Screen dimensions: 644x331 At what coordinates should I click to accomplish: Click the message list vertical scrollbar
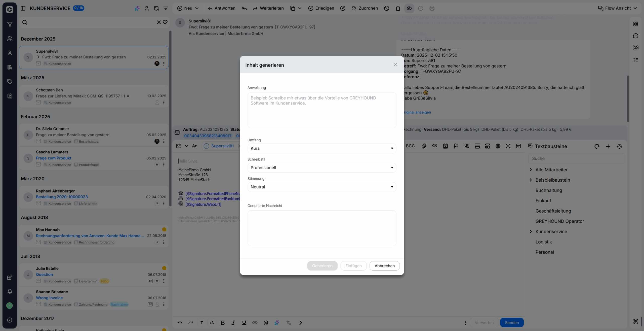click(x=170, y=118)
